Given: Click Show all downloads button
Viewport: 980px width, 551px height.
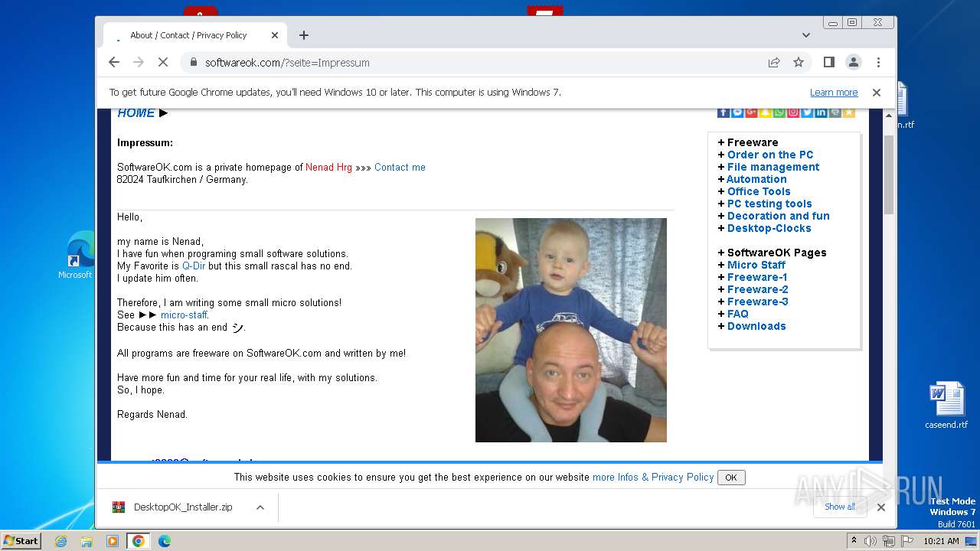Looking at the screenshot, I should (840, 507).
